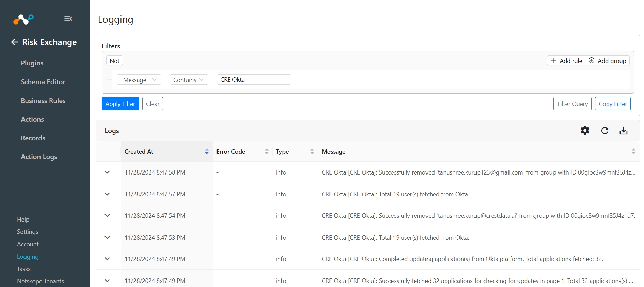Click the Risk Exchange heading

49,42
